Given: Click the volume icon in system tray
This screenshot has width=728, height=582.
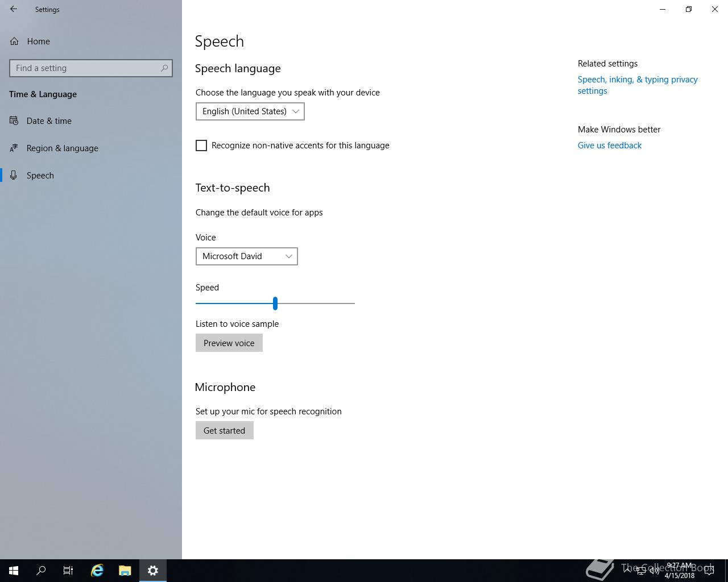Looking at the screenshot, I should tap(654, 571).
